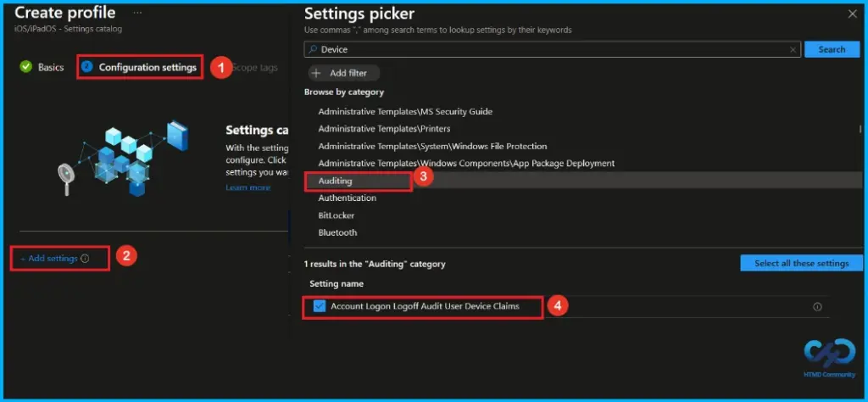Screen dimensions: 868x402
Task: Click Select all these settings
Action: click(x=801, y=264)
